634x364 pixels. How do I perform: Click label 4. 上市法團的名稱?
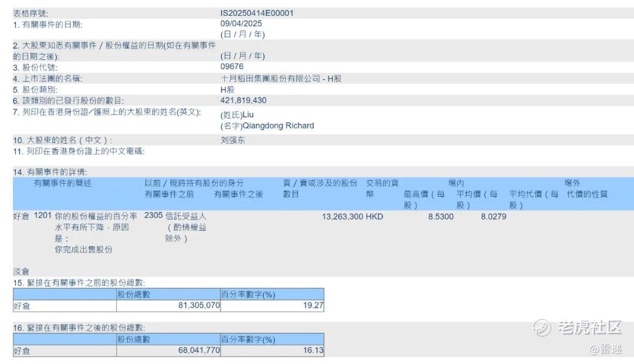tap(48, 79)
